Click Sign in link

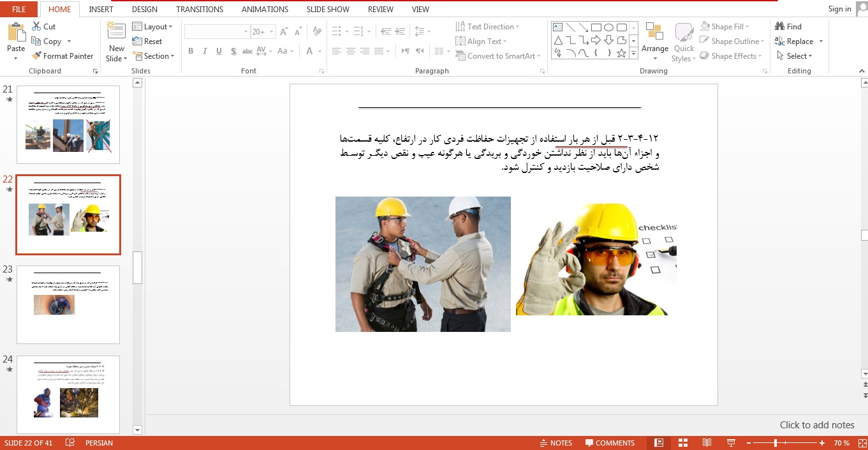tap(839, 9)
